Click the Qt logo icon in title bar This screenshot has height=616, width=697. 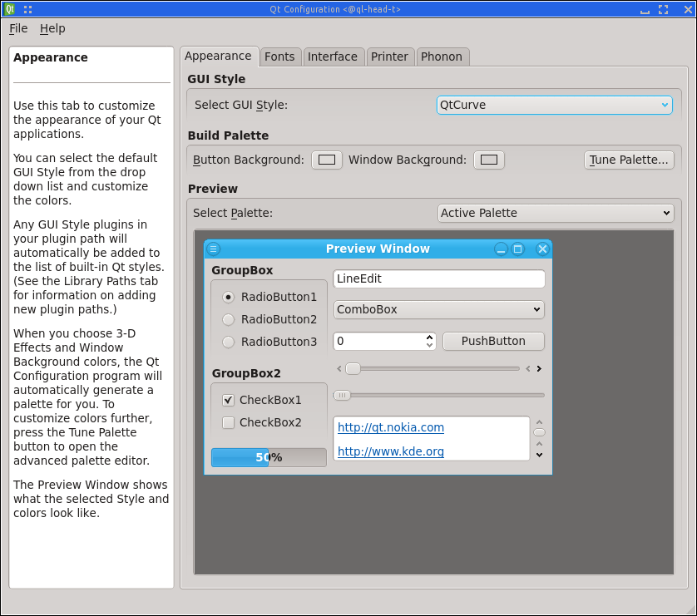pyautogui.click(x=9, y=9)
